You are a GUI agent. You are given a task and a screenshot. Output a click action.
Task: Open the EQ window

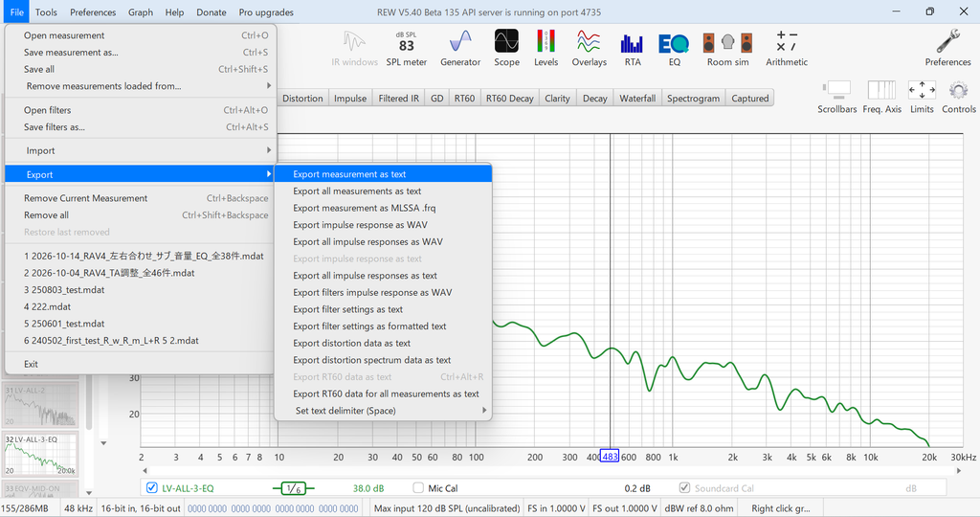pyautogui.click(x=674, y=49)
